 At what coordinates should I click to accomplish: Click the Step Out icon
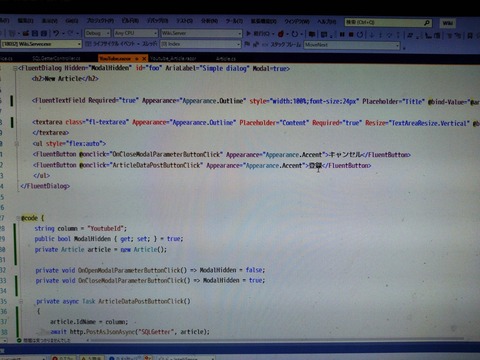point(398,35)
